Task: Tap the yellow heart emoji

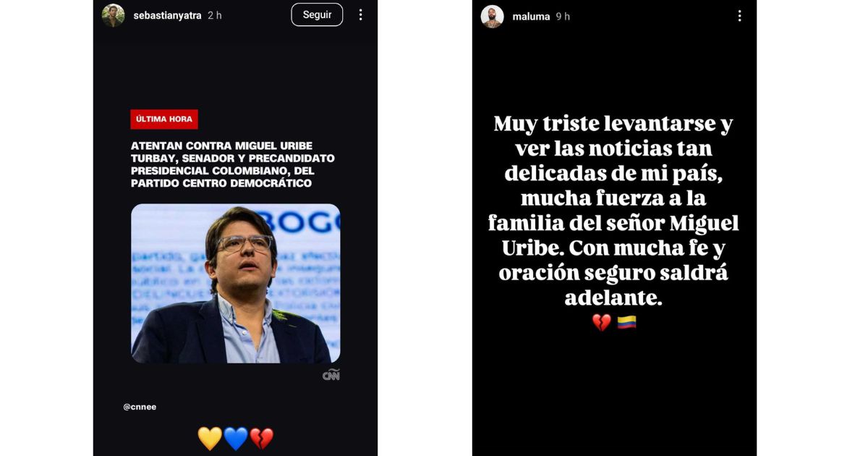Action: click(210, 439)
